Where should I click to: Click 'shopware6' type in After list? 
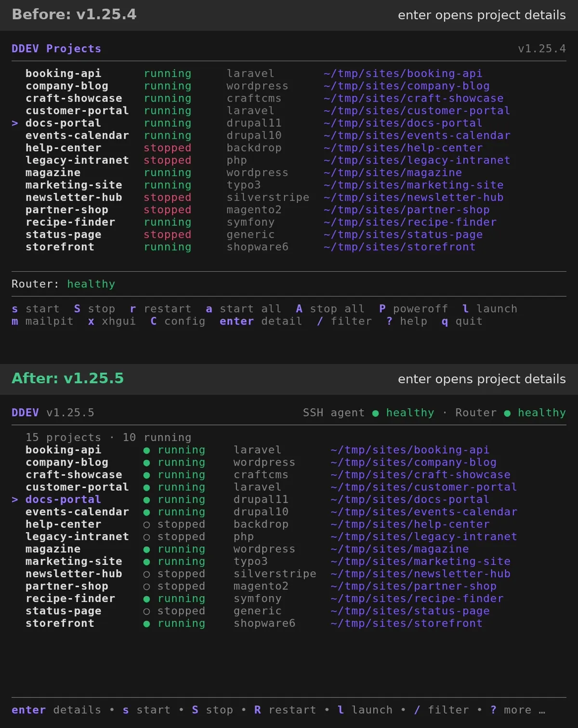coord(264,624)
